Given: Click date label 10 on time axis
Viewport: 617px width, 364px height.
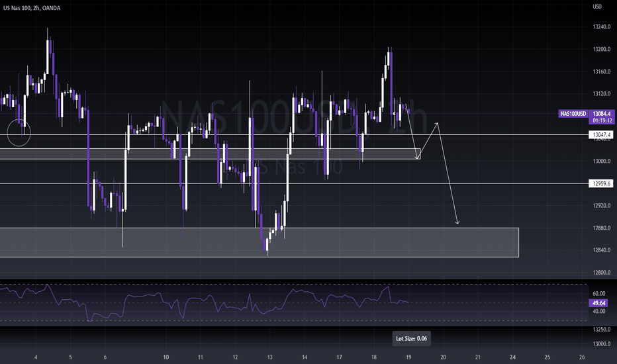Looking at the screenshot, I should click(166, 357).
